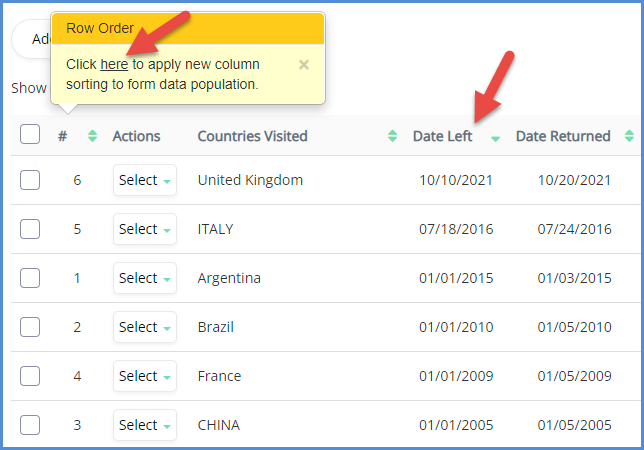Click the Argentina country cell

tap(229, 278)
